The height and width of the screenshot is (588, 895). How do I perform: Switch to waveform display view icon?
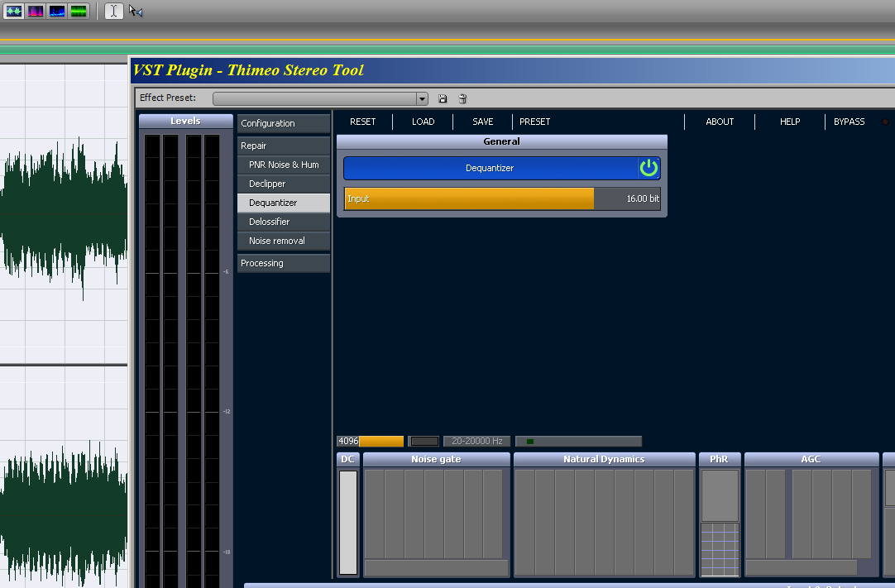coord(14,11)
